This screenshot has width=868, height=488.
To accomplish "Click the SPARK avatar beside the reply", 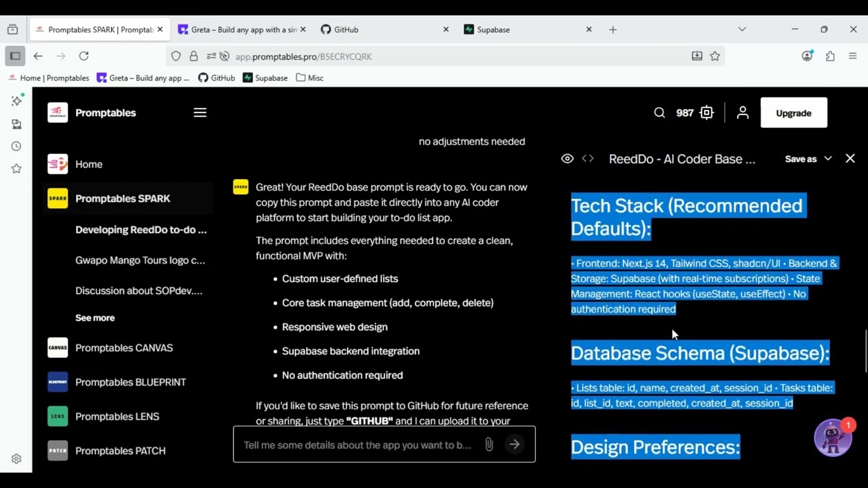I will (x=241, y=187).
